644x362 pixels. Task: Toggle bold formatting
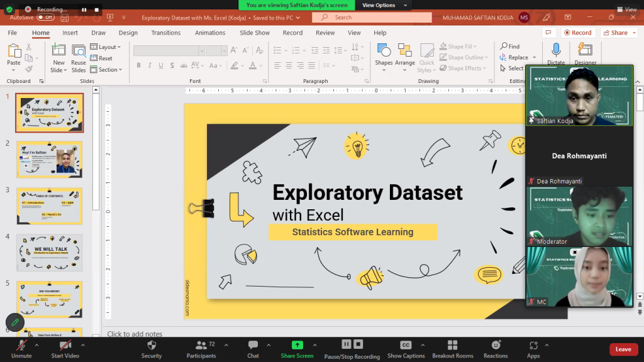(x=138, y=65)
